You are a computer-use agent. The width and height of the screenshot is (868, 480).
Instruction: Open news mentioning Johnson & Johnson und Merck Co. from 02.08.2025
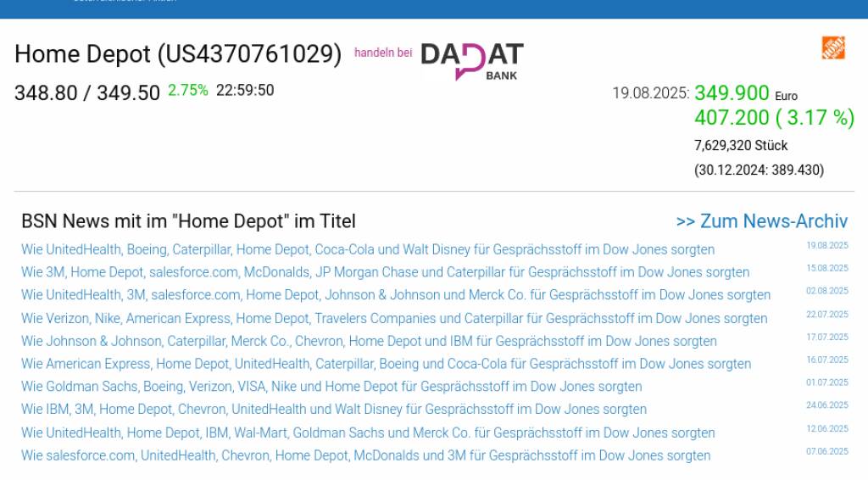pyautogui.click(x=396, y=295)
